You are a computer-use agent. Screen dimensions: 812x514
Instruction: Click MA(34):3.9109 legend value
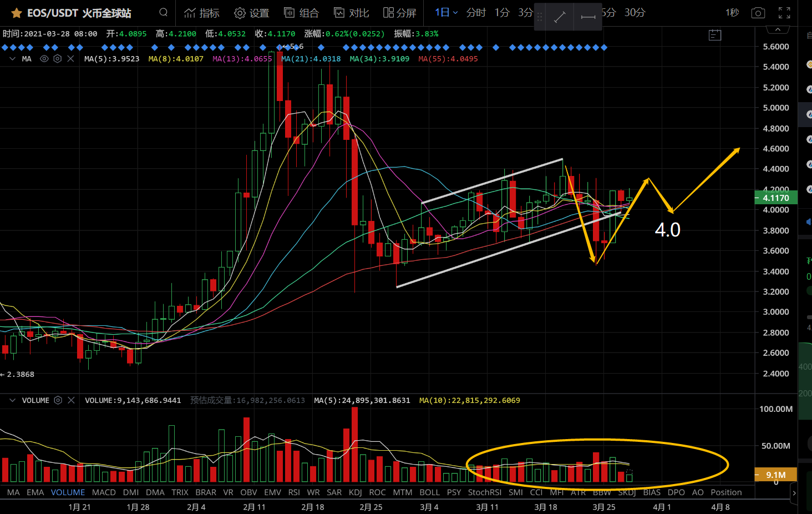[x=379, y=58]
